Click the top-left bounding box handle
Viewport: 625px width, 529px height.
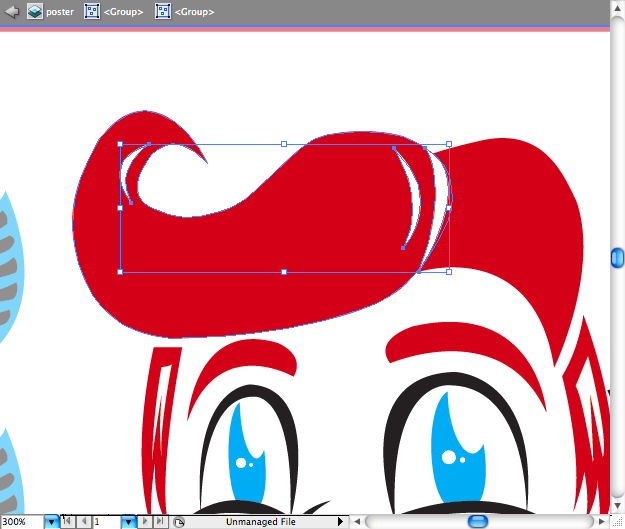120,144
